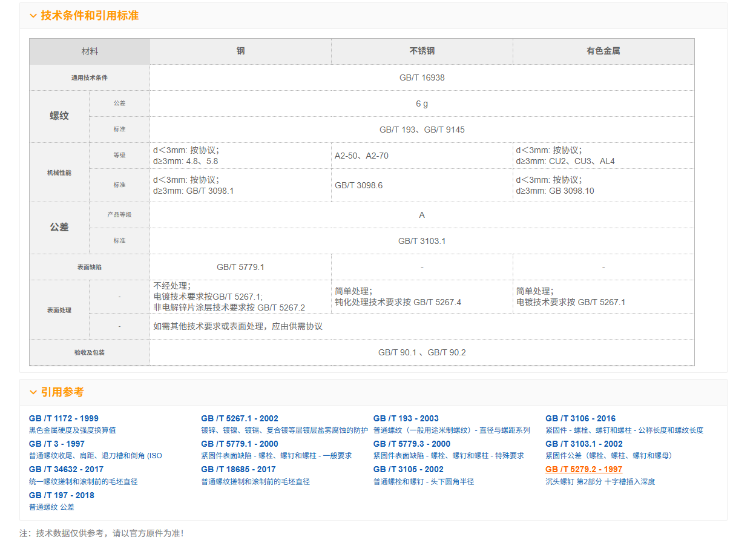
Task: Click the GB/T 34632 - 2017 standard
Action: [66, 469]
